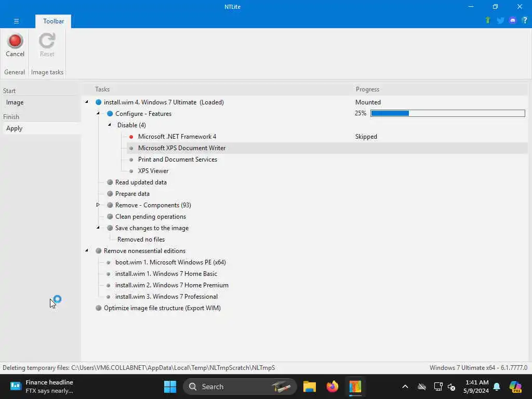Open Finance headline widget

click(x=42, y=387)
